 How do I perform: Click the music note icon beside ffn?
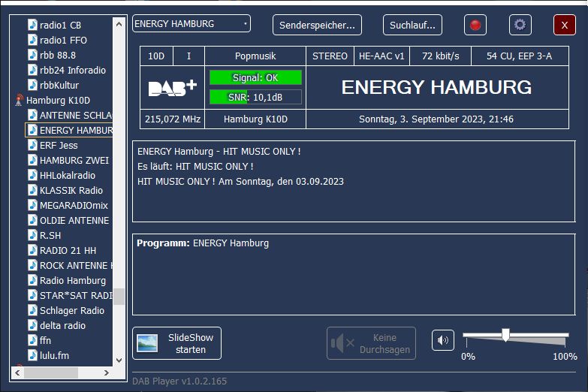[x=32, y=340]
